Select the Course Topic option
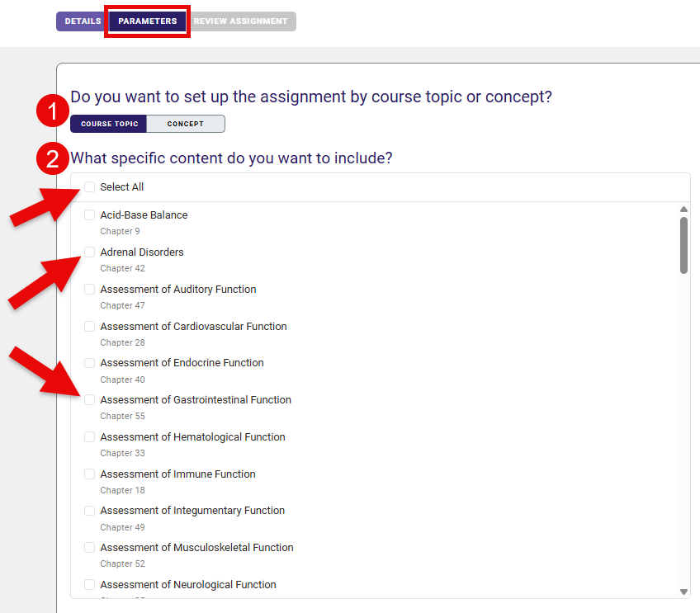Image resolution: width=700 pixels, height=613 pixels. (109, 124)
